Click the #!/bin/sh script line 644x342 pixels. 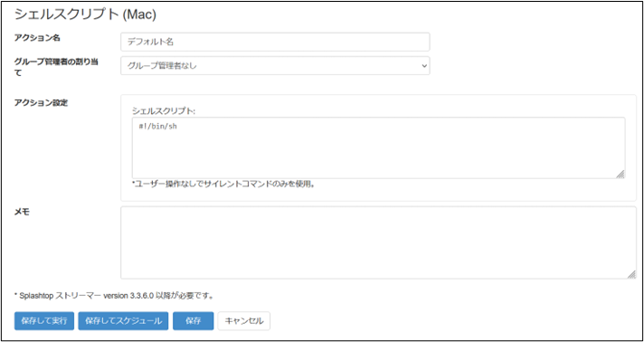pos(158,127)
